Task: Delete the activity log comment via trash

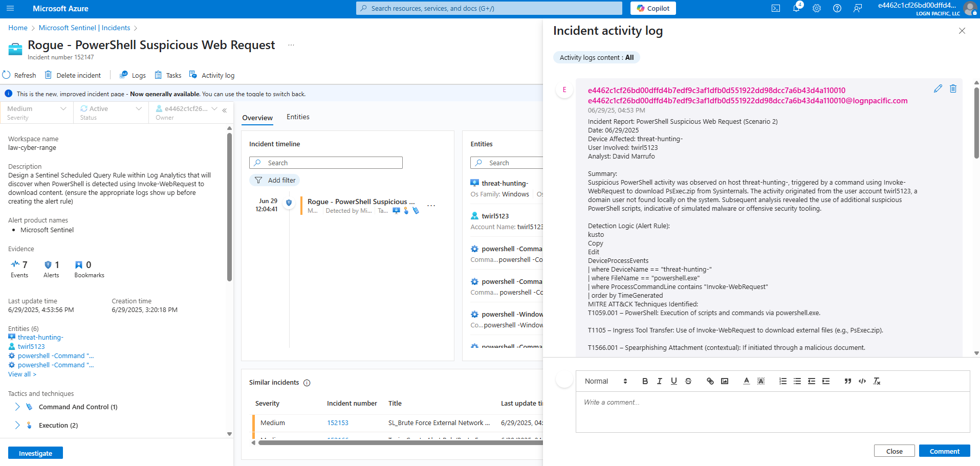Action: [953, 88]
